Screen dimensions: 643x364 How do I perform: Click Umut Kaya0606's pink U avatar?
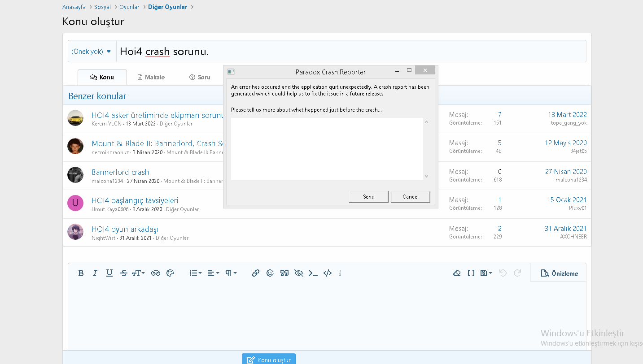(75, 203)
